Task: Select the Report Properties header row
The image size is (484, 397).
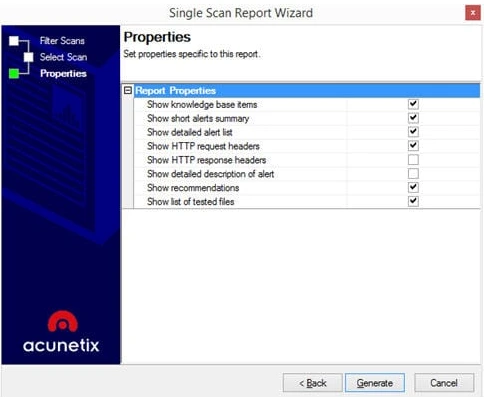Action: point(307,91)
